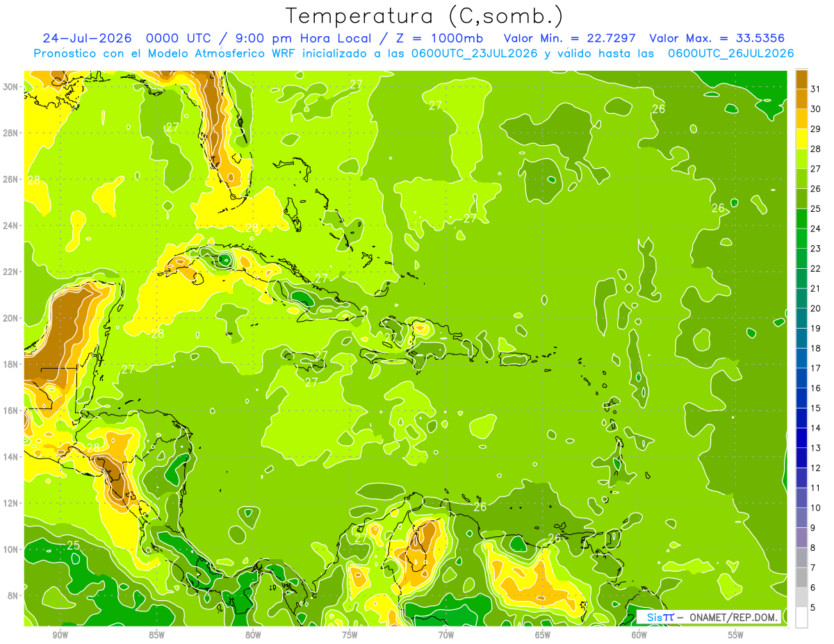Click the "SisTT" logo text

(660, 617)
